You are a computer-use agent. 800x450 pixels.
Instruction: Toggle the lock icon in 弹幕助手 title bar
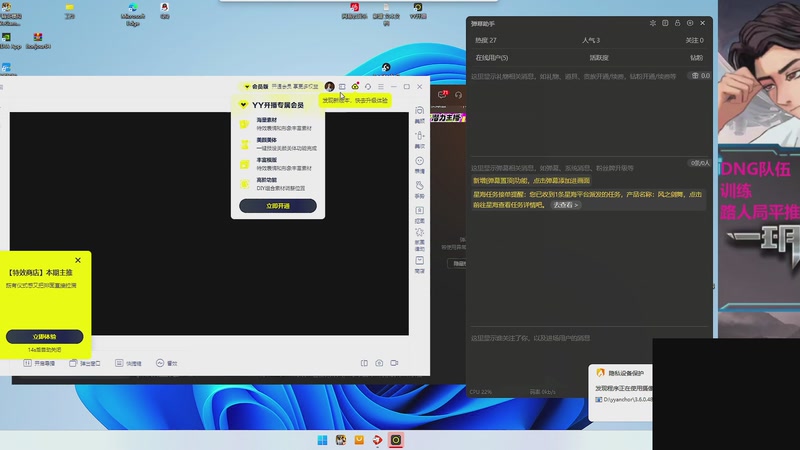678,23
